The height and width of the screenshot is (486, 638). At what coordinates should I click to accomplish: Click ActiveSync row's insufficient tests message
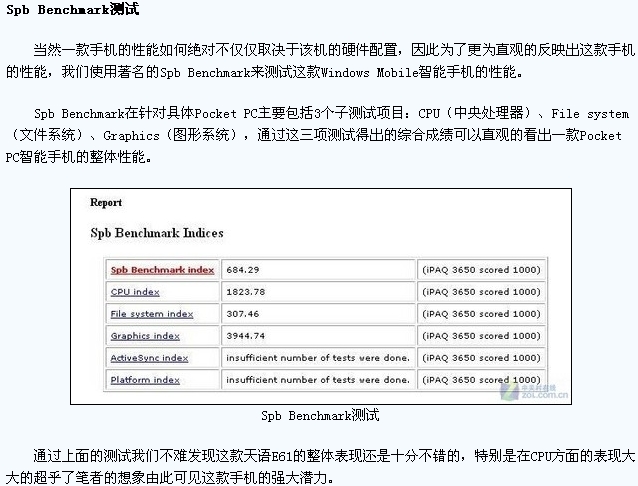tap(317, 358)
